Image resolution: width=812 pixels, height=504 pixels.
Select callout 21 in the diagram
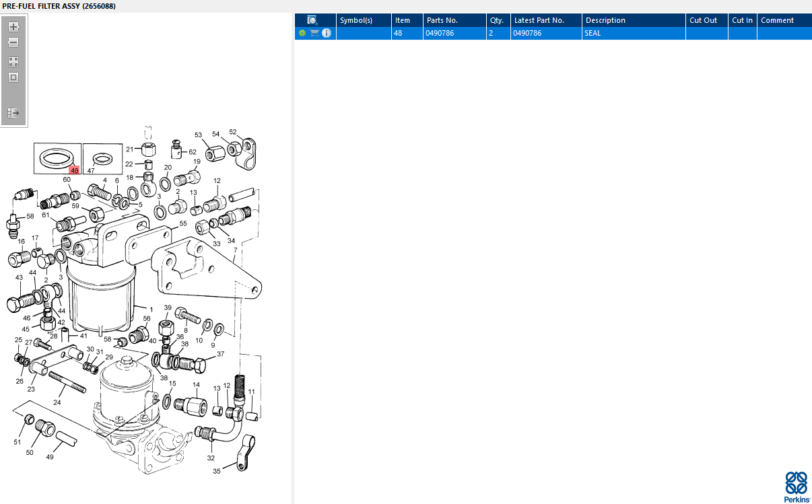click(x=130, y=149)
